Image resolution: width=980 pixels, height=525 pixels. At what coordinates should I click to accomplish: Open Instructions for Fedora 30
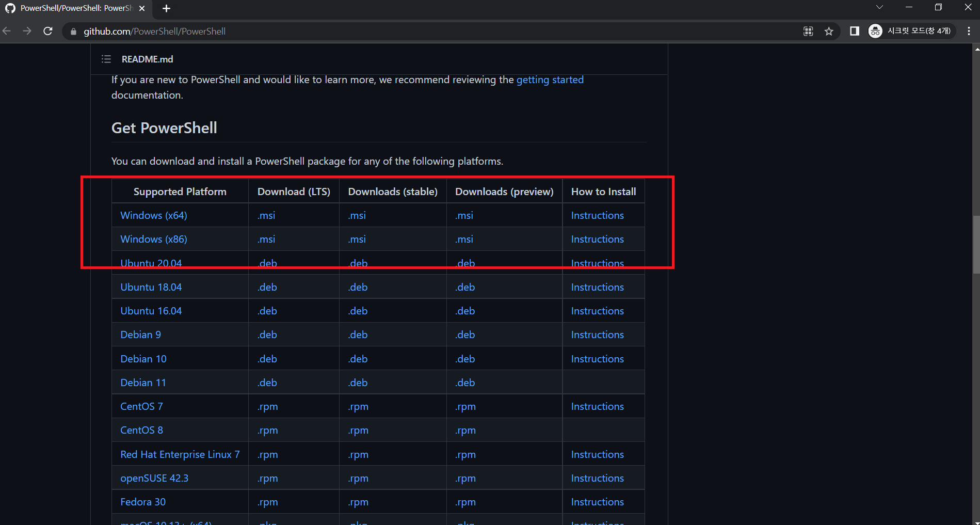pos(597,502)
